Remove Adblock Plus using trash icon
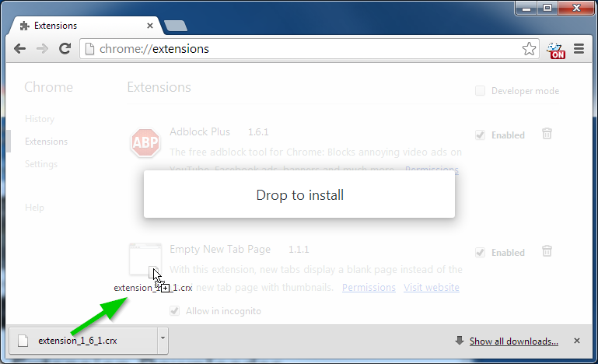Screen dimensions: 598x364 click(x=547, y=134)
